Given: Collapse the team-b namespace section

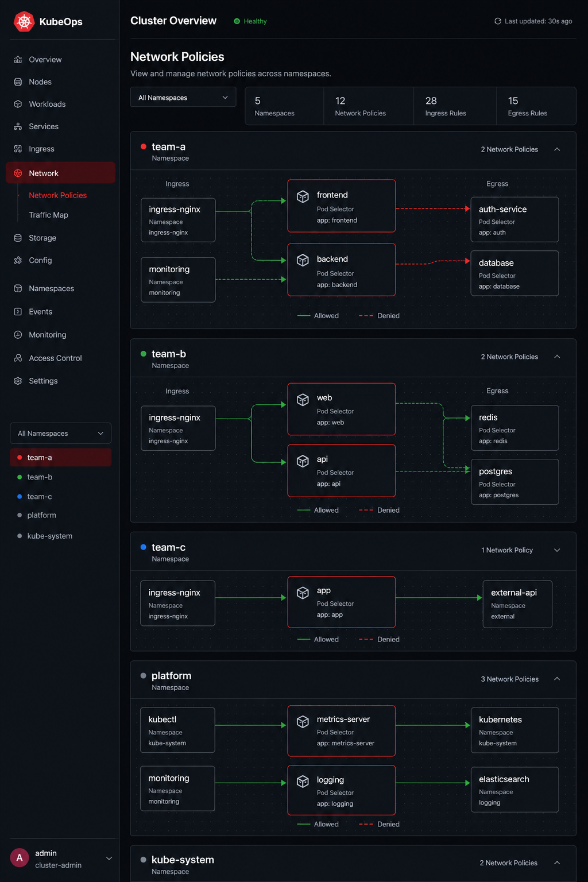Looking at the screenshot, I should click(x=557, y=357).
